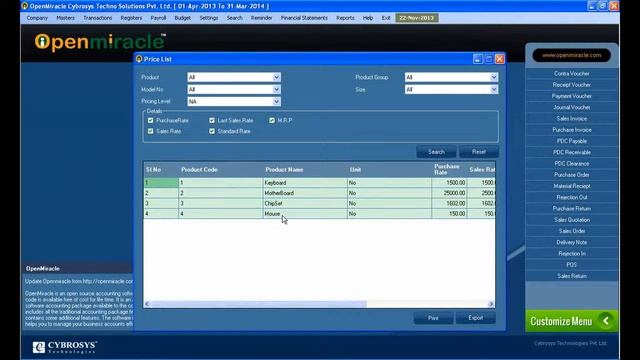This screenshot has height=360, width=640.
Task: Open Journal Voucher from the sidebar
Action: [571, 107]
